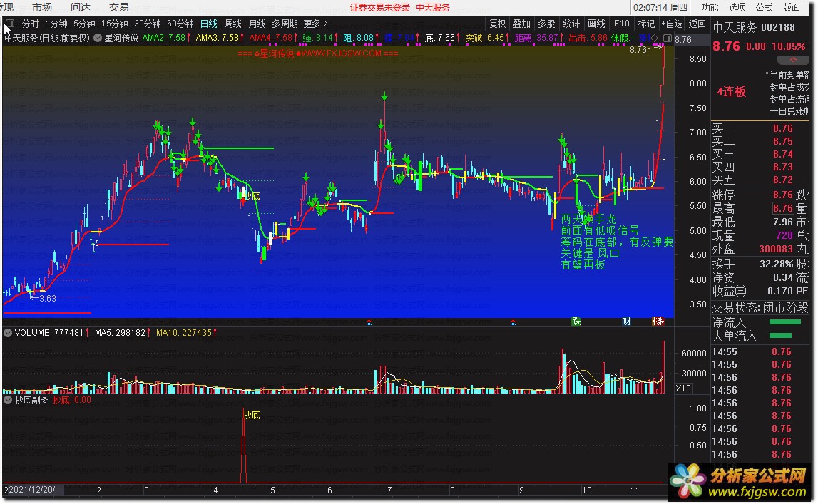Switch to the 60分钟 period
818x504 pixels.
[180, 24]
